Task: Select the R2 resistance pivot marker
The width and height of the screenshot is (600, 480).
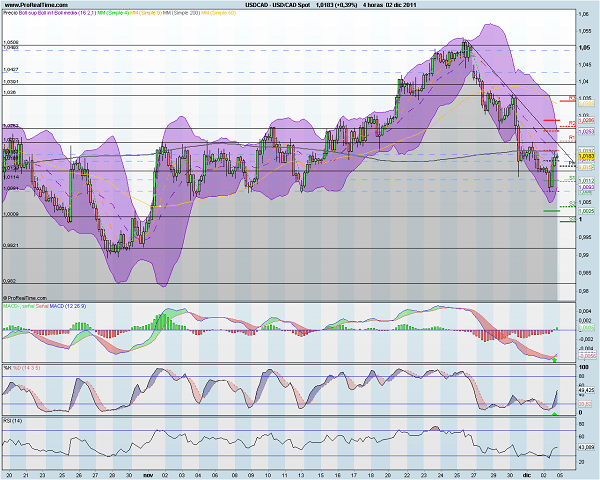Action: [x=572, y=123]
